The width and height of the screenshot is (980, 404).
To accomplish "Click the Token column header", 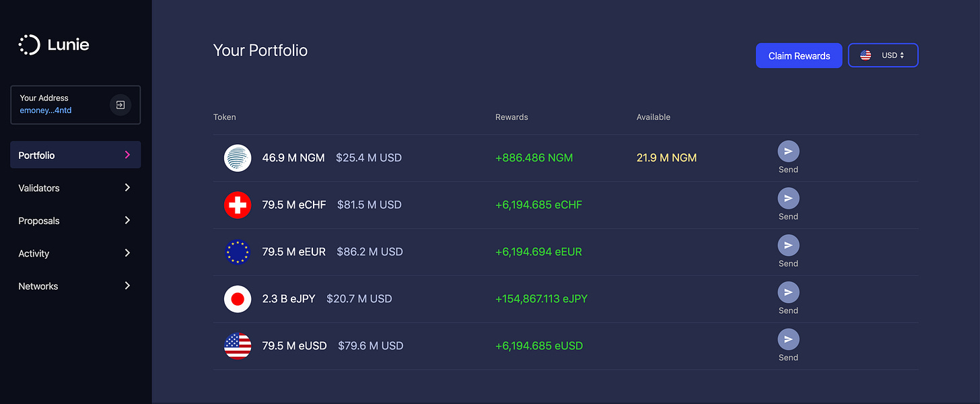I will pos(225,117).
